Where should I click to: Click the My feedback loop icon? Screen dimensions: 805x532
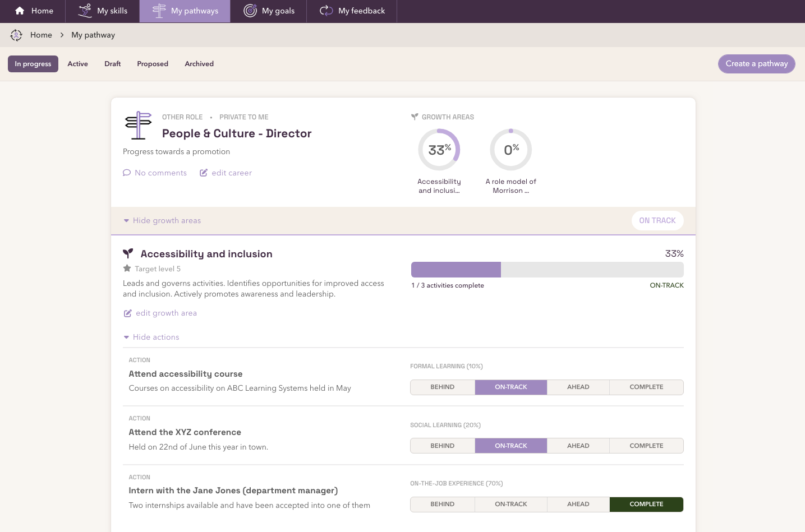pos(326,11)
